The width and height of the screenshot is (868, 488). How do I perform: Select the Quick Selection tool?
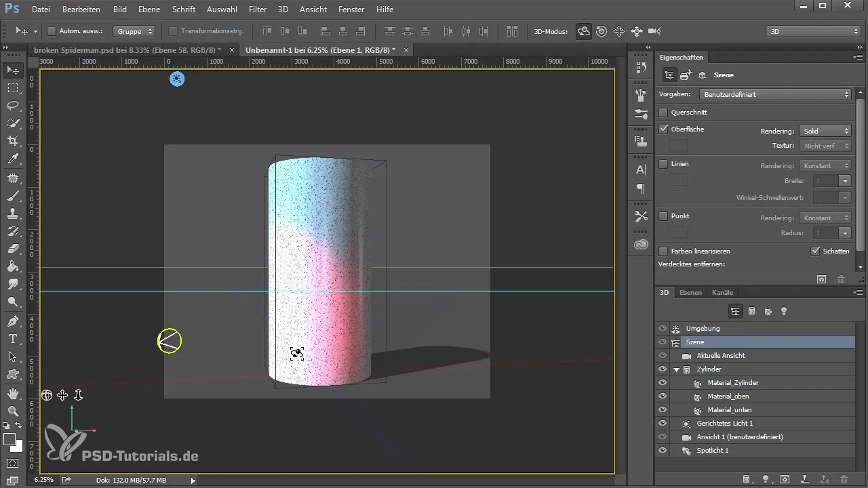point(13,123)
